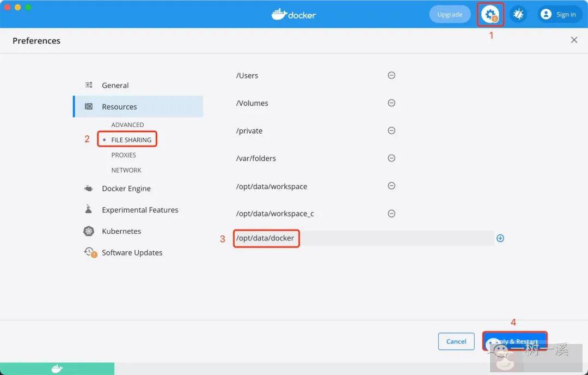Cancel the preference changes
The width and height of the screenshot is (588, 375).
[456, 341]
